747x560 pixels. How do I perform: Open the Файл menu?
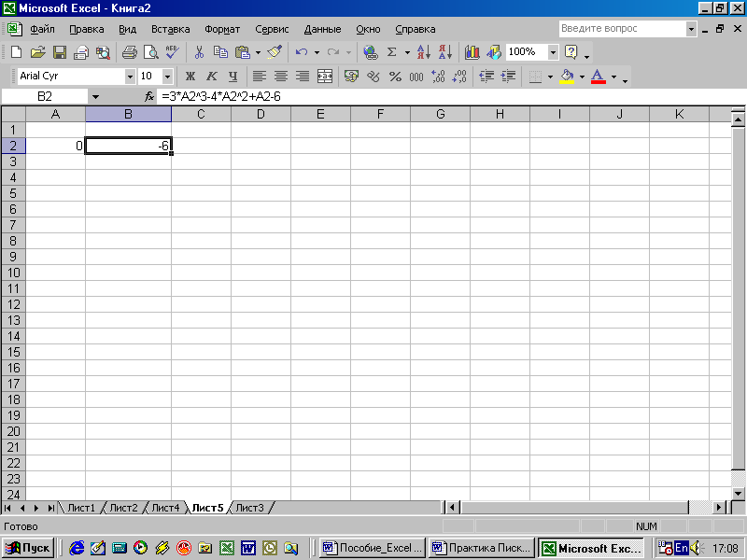coord(42,29)
